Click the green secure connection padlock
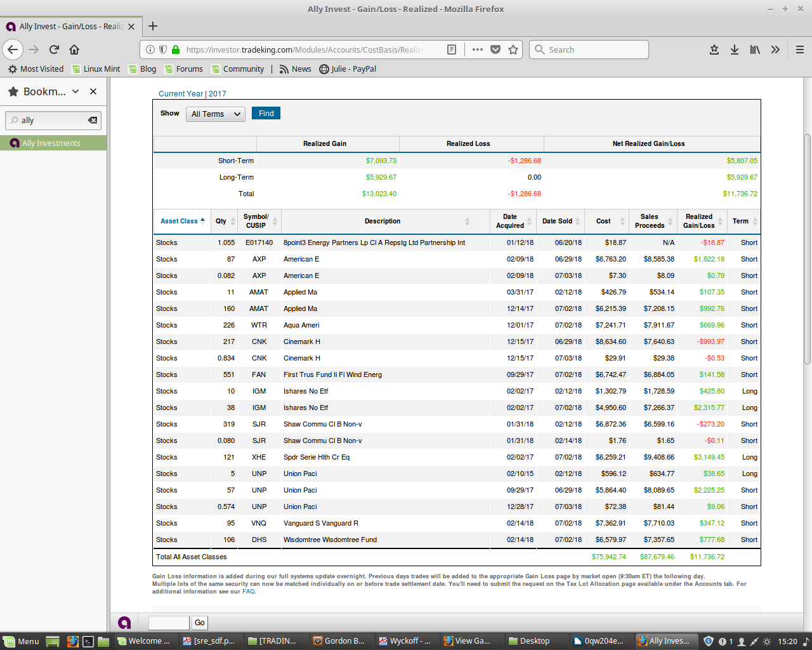 pyautogui.click(x=176, y=50)
